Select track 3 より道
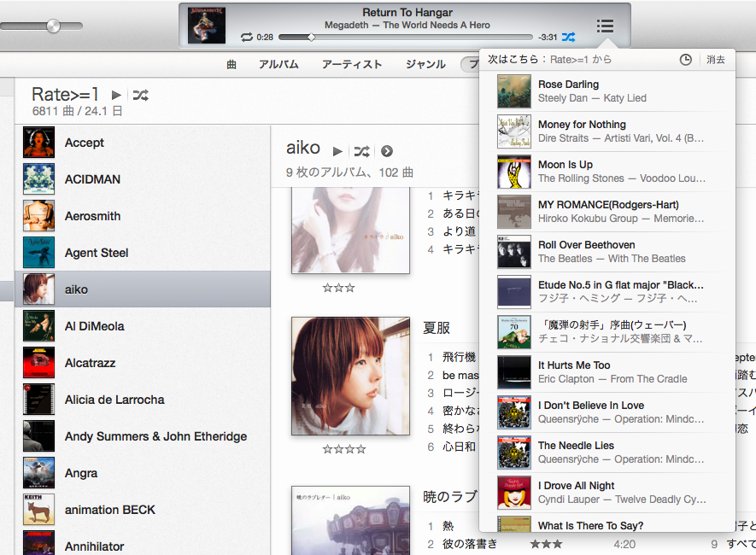Viewport: 756px width, 555px height. click(459, 231)
